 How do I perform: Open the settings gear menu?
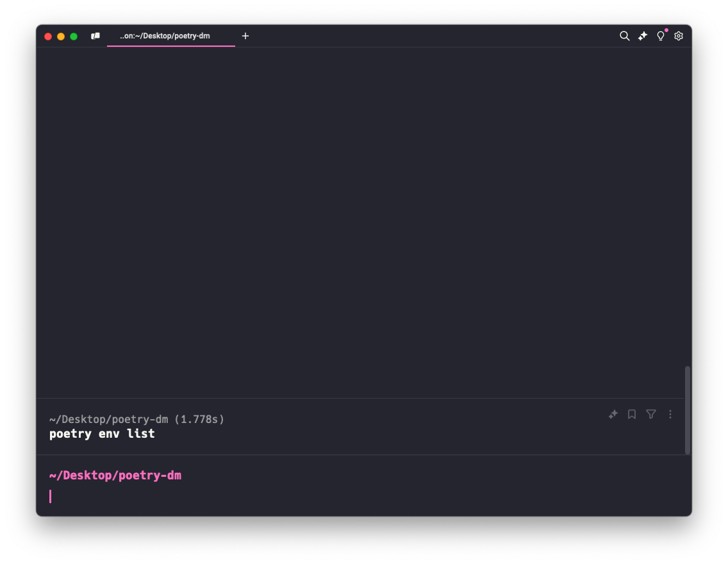[x=678, y=36]
